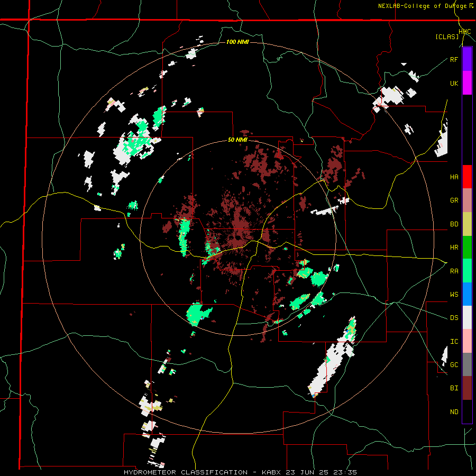
Task: Click the 50 NMI range ring label
Action: pos(237,140)
